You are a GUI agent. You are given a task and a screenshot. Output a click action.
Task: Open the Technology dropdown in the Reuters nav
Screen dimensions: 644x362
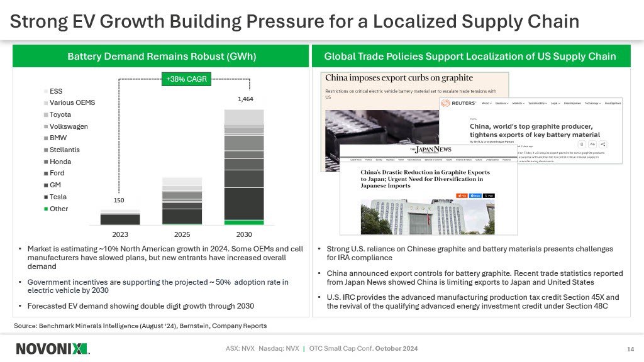(x=593, y=104)
